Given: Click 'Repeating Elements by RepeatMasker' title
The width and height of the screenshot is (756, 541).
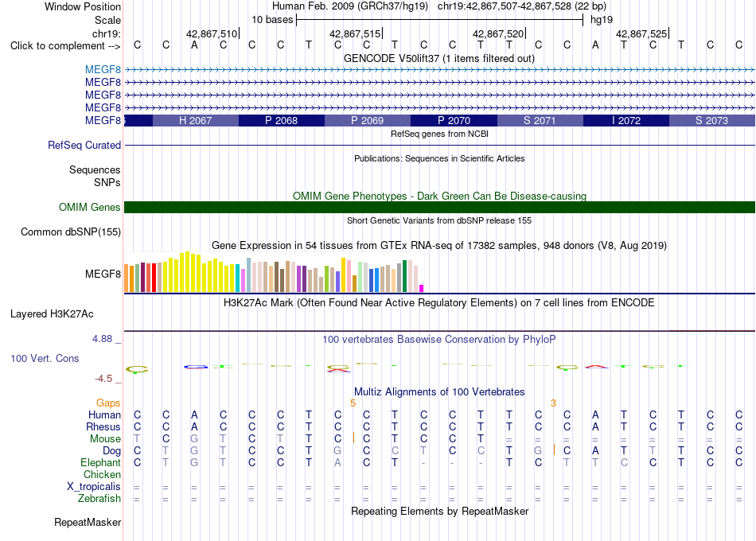Looking at the screenshot, I should 440,511.
